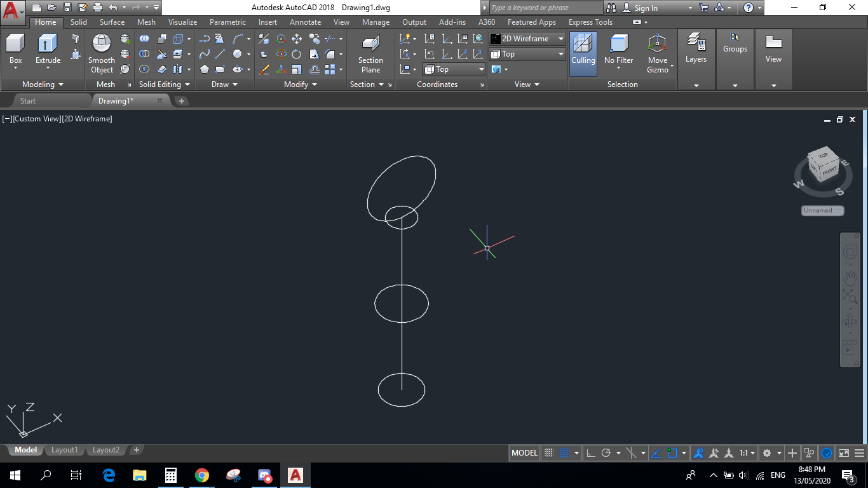This screenshot has width=868, height=488.
Task: Click the Sign In button
Action: 646,8
